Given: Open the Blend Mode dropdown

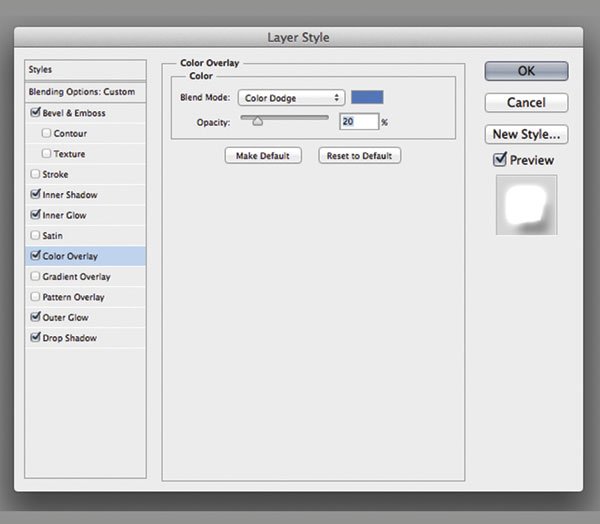Looking at the screenshot, I should 291,98.
